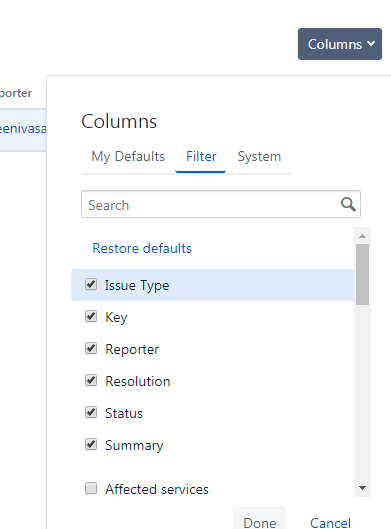Click the scrollbar down arrow
This screenshot has height=529, width=391.
(x=362, y=488)
